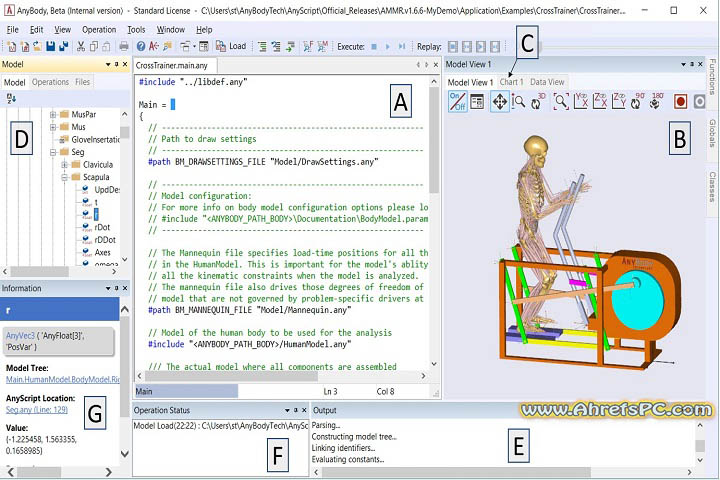
Task: Close the CrossTrainer.main.any editor tab
Action: click(x=436, y=65)
